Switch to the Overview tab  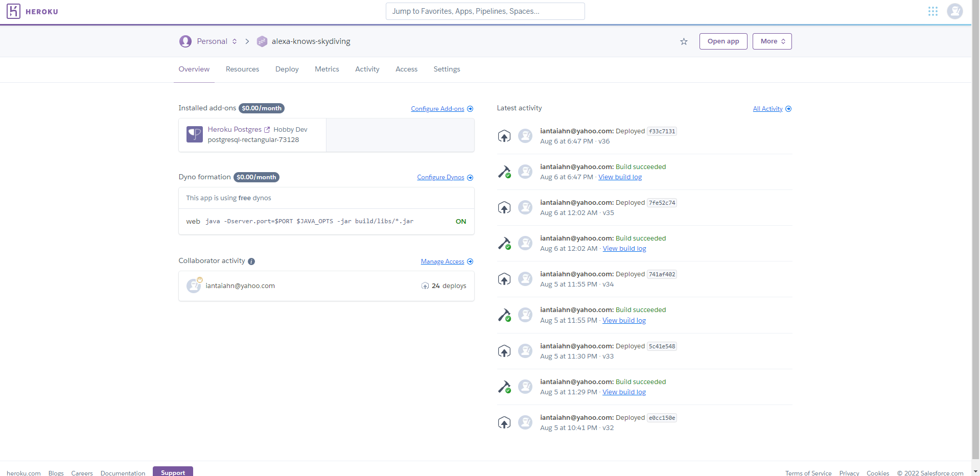[194, 69]
